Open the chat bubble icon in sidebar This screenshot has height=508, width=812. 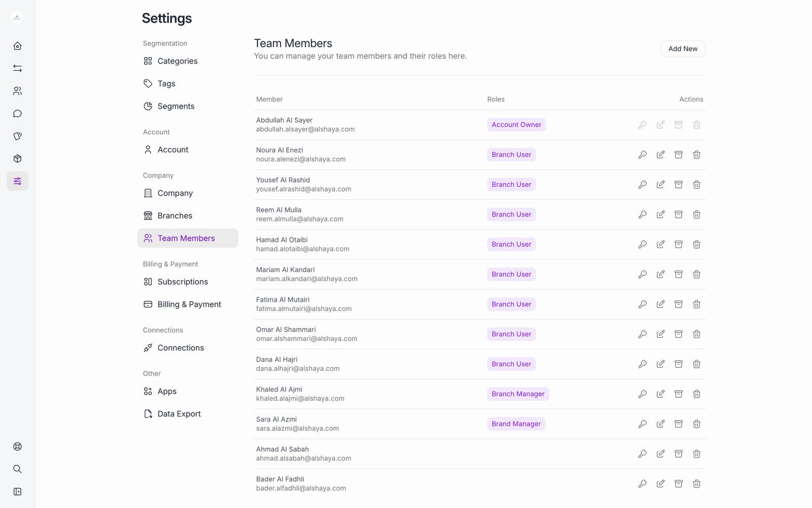click(x=17, y=113)
